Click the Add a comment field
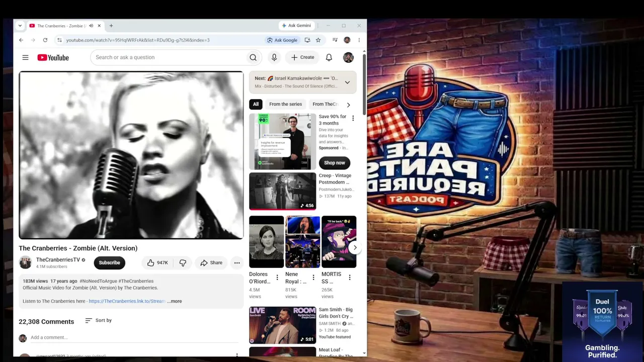The width and height of the screenshot is (644, 362). [134, 337]
